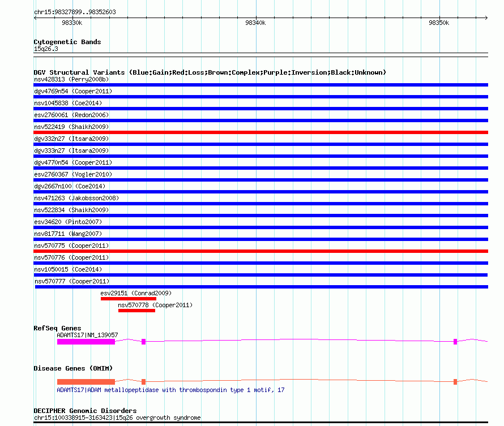Click the large magenta RefSeq exon block
Viewport: 504px width, 426px height.
pos(86,342)
